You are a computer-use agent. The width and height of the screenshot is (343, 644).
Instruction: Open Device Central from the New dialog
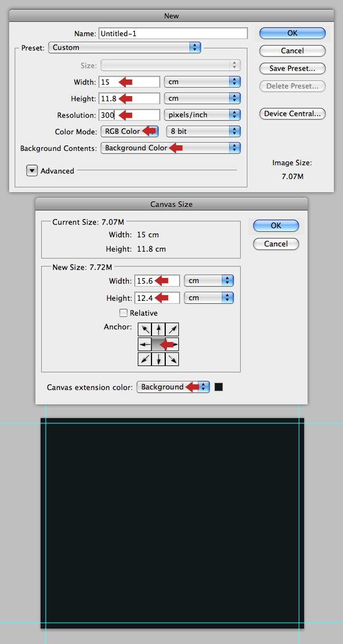[292, 114]
